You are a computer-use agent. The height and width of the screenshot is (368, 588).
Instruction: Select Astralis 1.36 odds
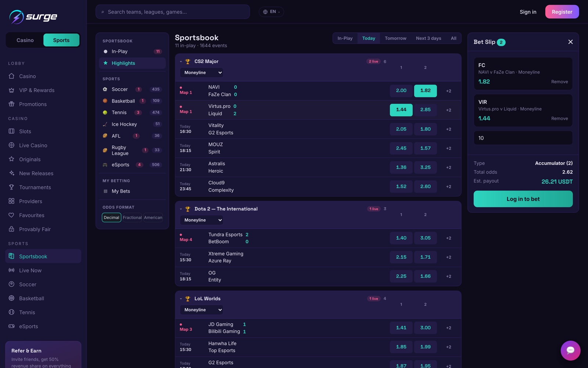(x=401, y=167)
